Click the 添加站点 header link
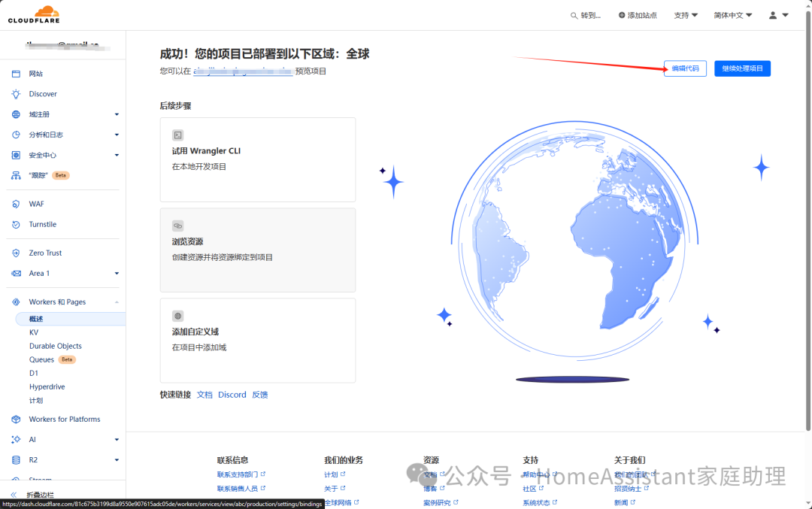The width and height of the screenshot is (812, 509). point(638,15)
